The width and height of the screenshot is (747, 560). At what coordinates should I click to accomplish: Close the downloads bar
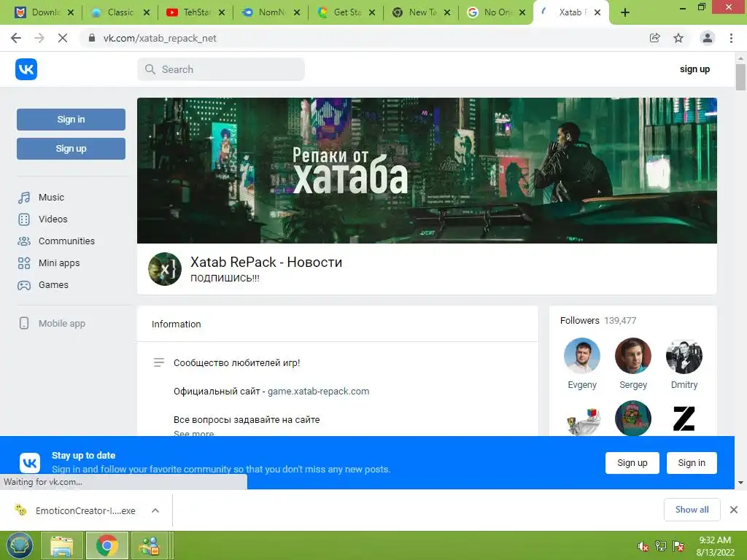tap(734, 510)
